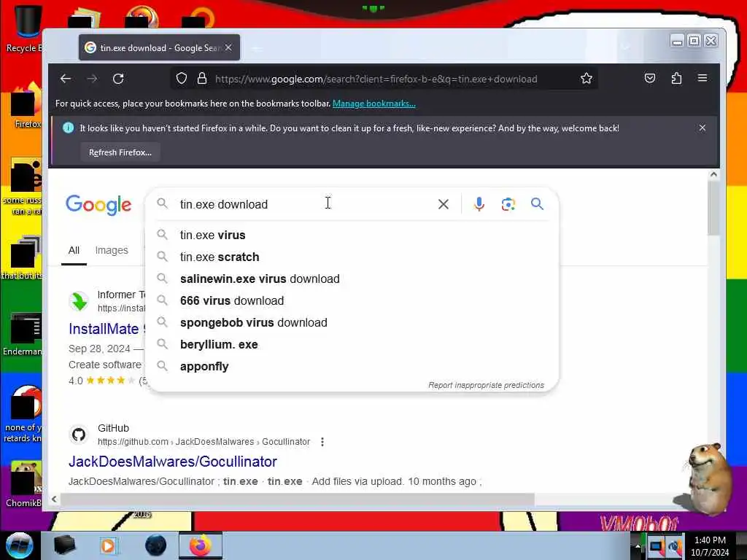Choose the 'beryllium. exe' suggestion
The image size is (747, 560).
352,344
